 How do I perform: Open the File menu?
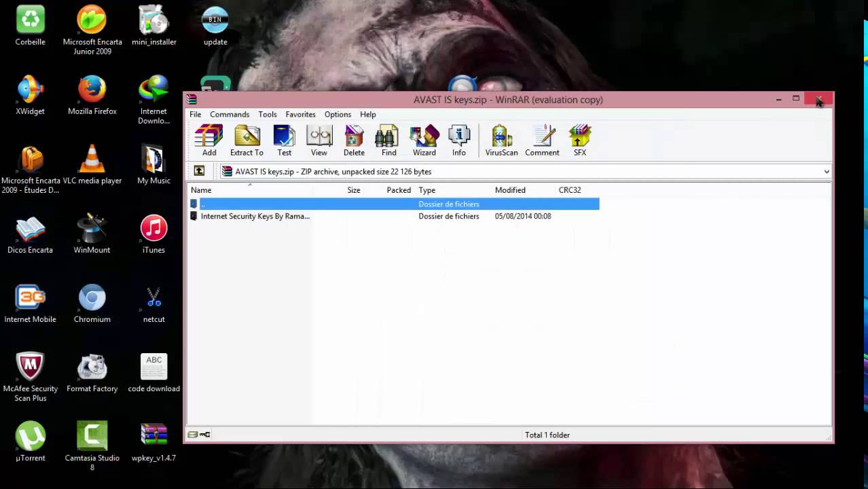[x=195, y=114]
